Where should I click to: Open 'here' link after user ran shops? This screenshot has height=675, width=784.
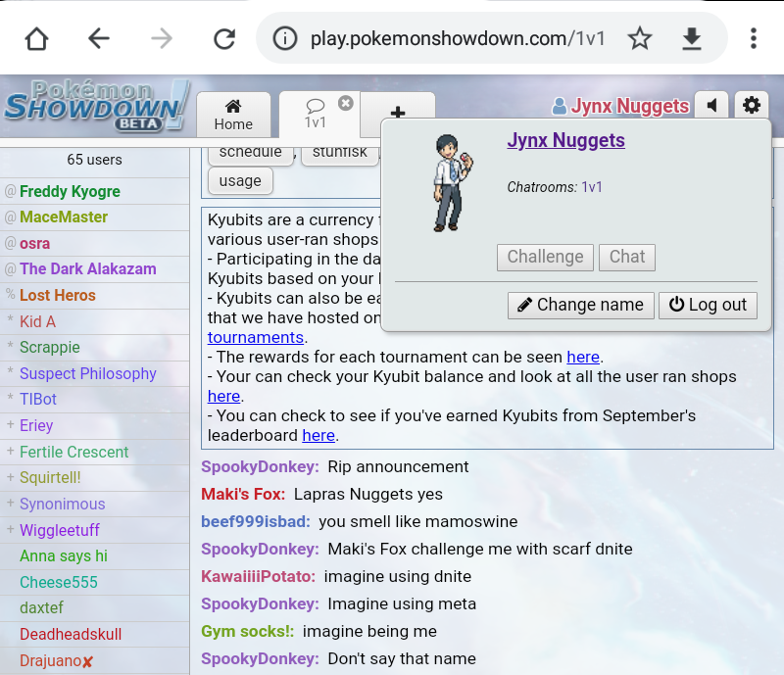point(224,396)
